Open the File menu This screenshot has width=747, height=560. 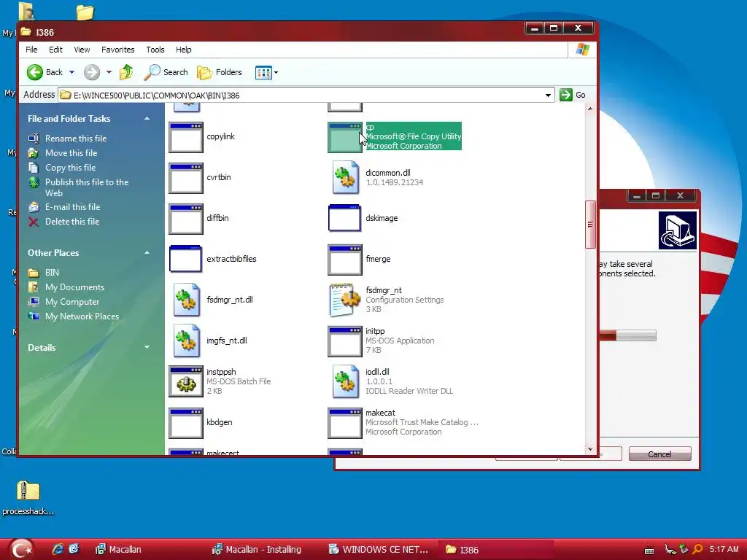click(31, 50)
